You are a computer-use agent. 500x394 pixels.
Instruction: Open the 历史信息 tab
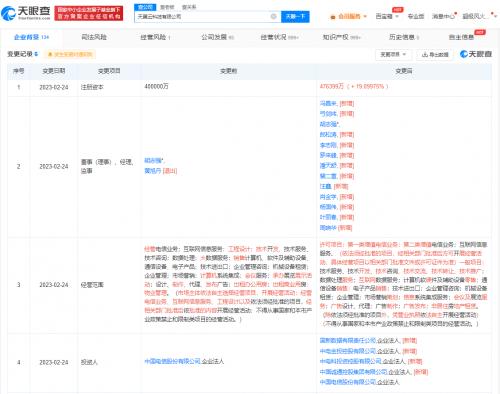tap(404, 37)
